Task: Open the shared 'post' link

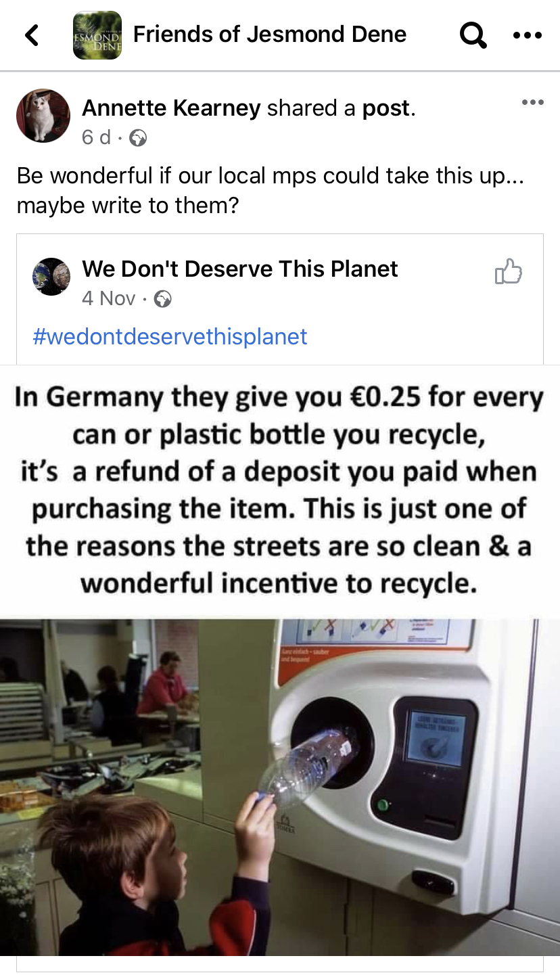Action: point(386,108)
